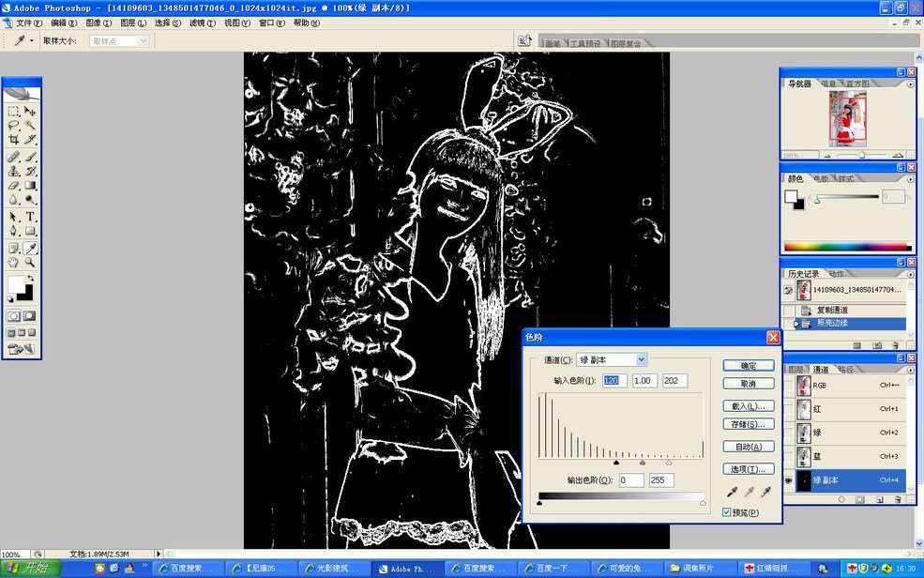924x578 pixels.
Task: Uncheck the Preview checkbox in Levels
Action: click(x=727, y=512)
